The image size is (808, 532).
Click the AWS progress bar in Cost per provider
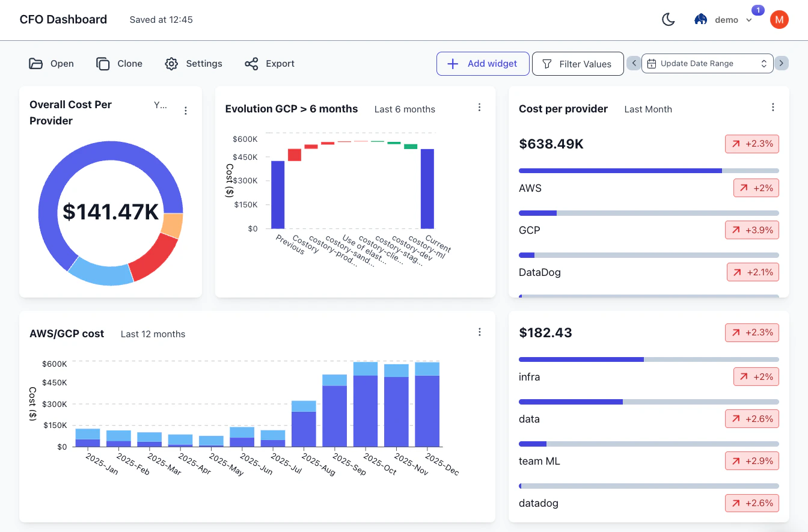(x=620, y=170)
